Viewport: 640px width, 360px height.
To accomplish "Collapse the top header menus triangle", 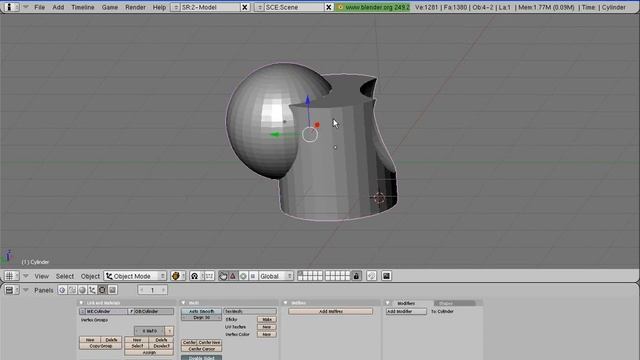I will tap(26, 7).
